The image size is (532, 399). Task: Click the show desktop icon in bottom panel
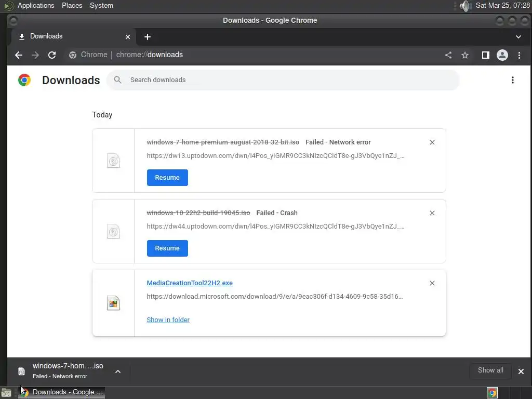[6, 393]
